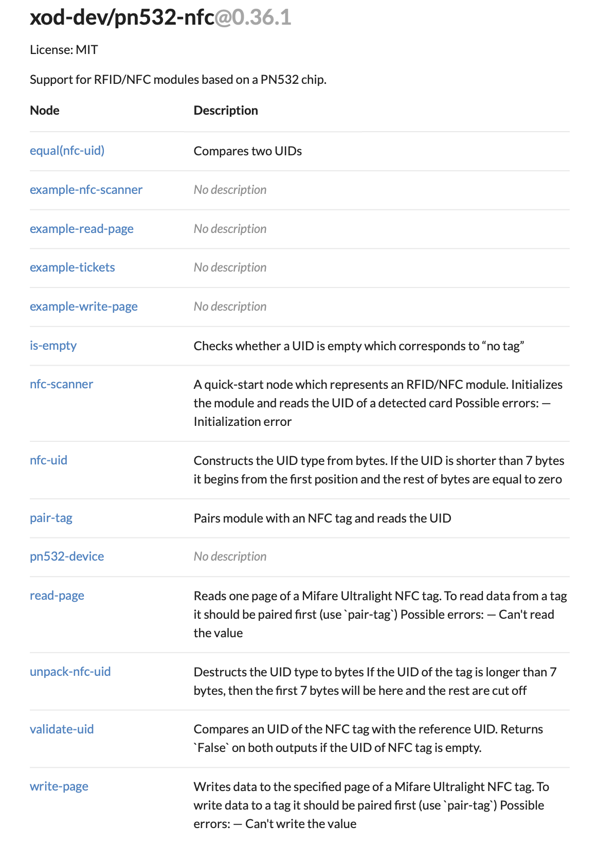
Task: Click the Node column header
Action: tap(45, 111)
